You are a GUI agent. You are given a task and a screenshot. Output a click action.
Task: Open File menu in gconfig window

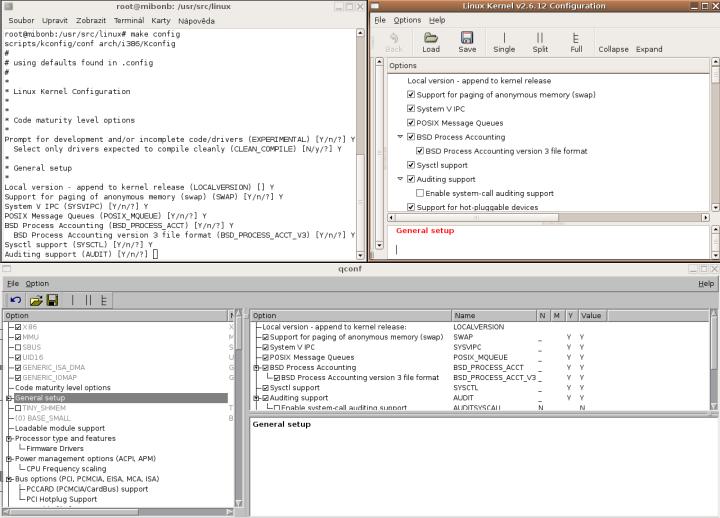click(x=380, y=20)
